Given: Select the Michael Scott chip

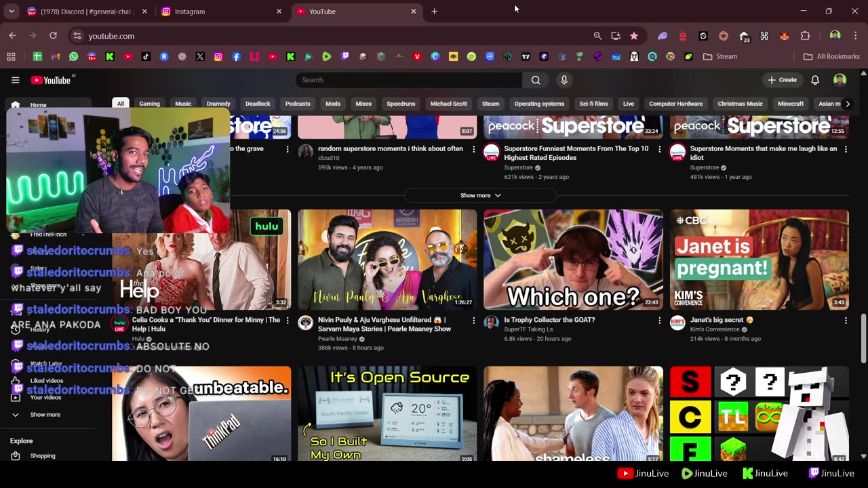Looking at the screenshot, I should tap(448, 104).
